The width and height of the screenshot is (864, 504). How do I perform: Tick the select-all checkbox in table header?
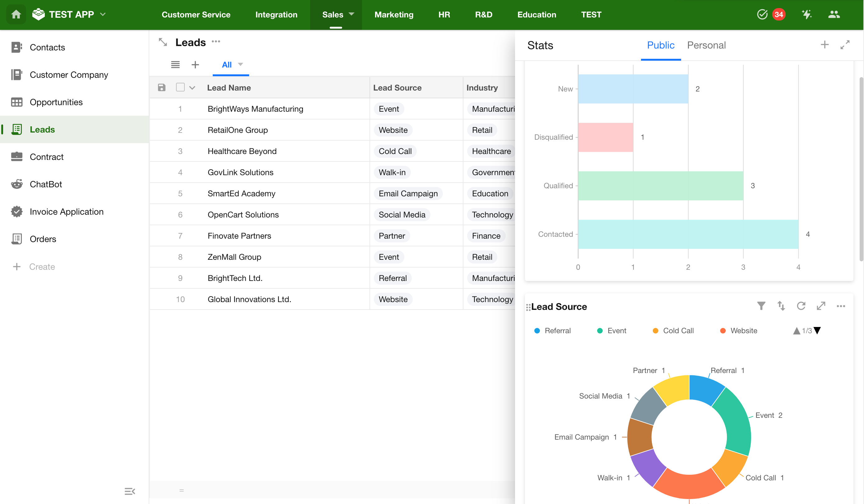[180, 87]
